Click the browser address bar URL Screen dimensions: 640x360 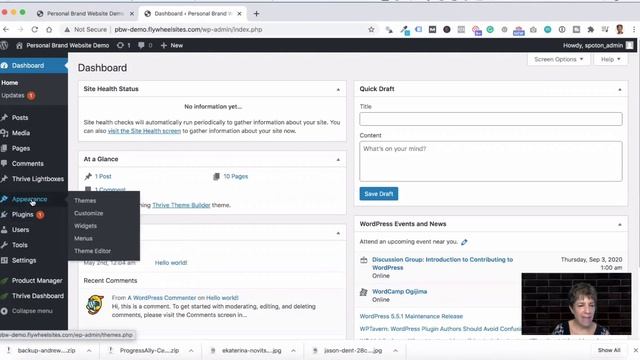click(188, 29)
